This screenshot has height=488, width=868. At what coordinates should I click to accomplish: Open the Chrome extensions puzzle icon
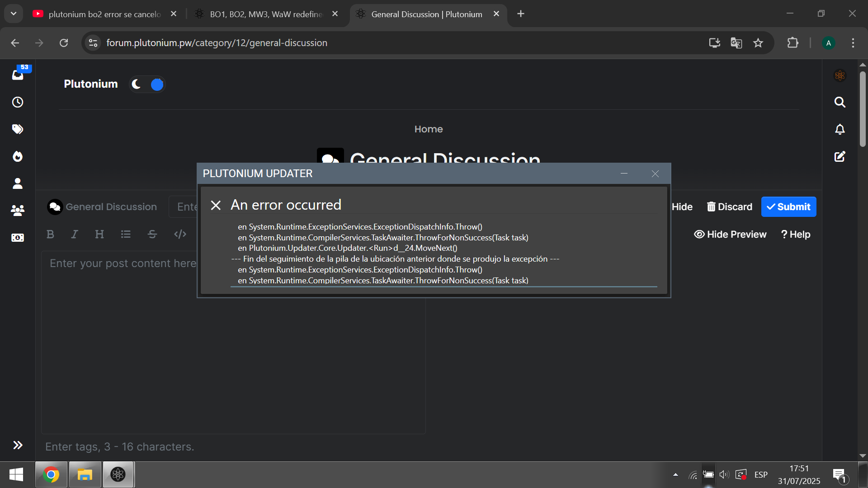(793, 43)
